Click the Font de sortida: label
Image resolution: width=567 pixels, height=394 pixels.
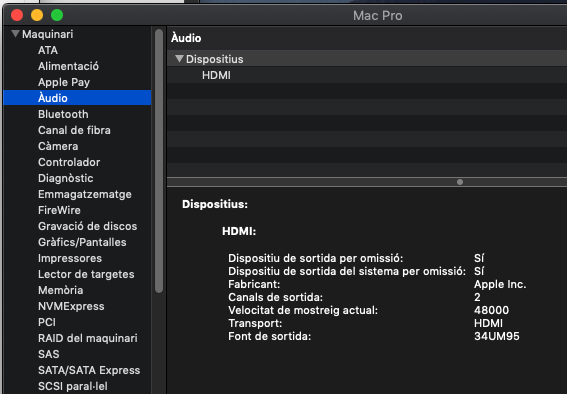pyautogui.click(x=269, y=336)
